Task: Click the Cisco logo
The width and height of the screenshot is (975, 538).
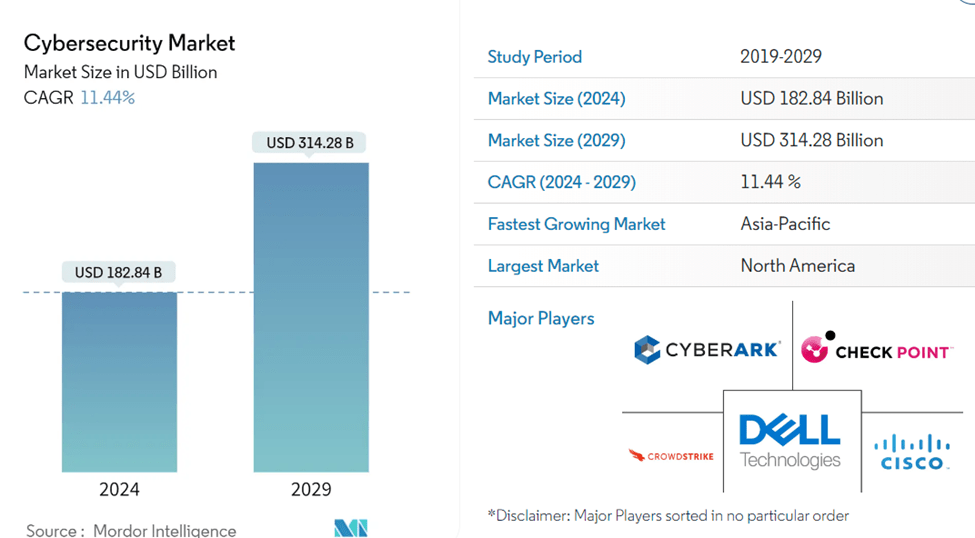Action: click(911, 452)
